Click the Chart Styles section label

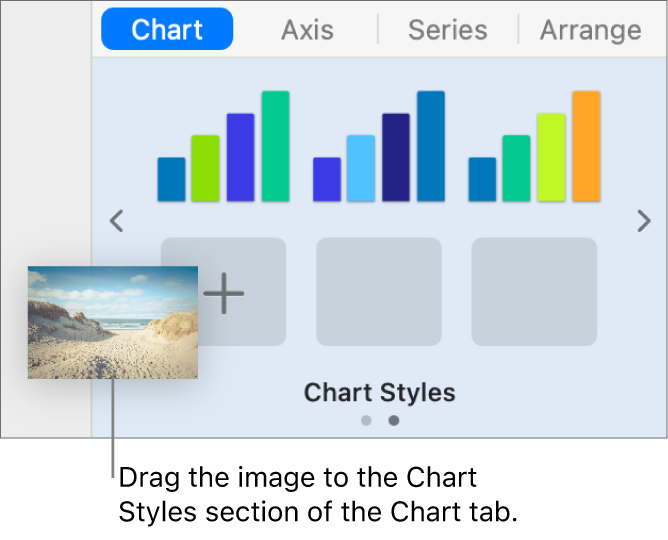tap(379, 393)
